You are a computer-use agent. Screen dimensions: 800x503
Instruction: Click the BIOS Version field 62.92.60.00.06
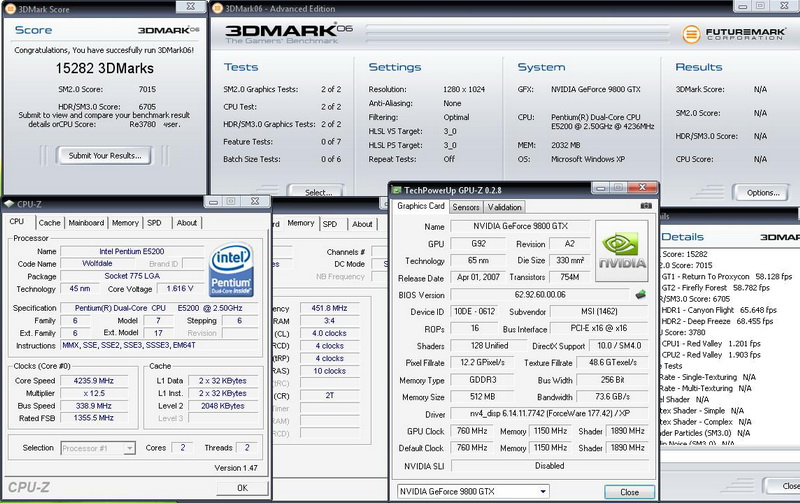[540, 294]
